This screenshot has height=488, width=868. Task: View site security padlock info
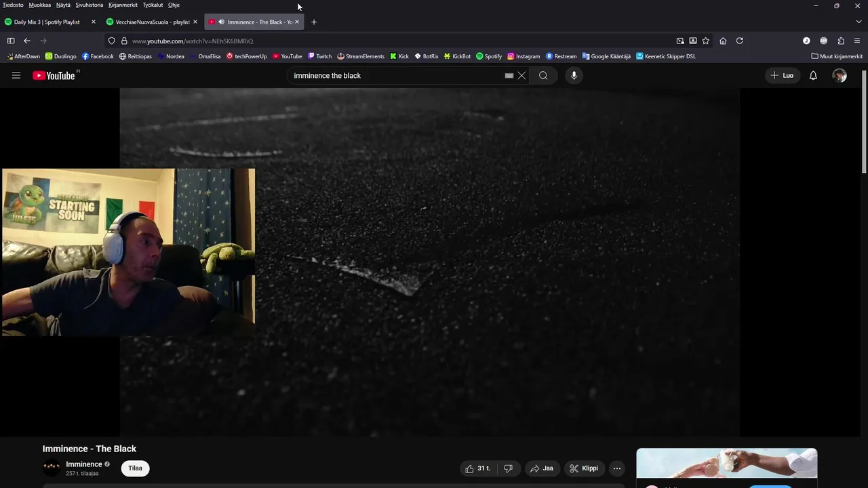124,41
